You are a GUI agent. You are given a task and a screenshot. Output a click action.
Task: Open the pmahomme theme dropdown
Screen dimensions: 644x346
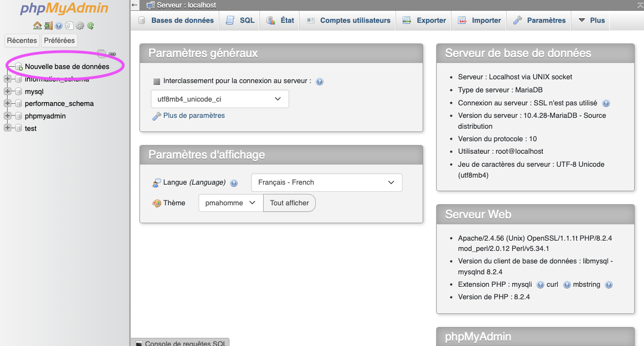230,203
